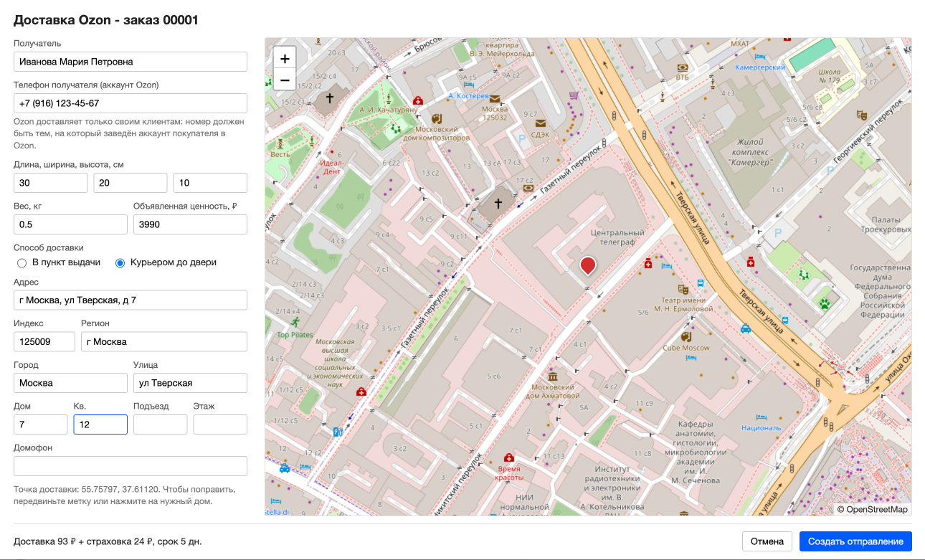Click the «Кв.» apartment field
Viewport: 925px width, 560px height.
tap(100, 424)
